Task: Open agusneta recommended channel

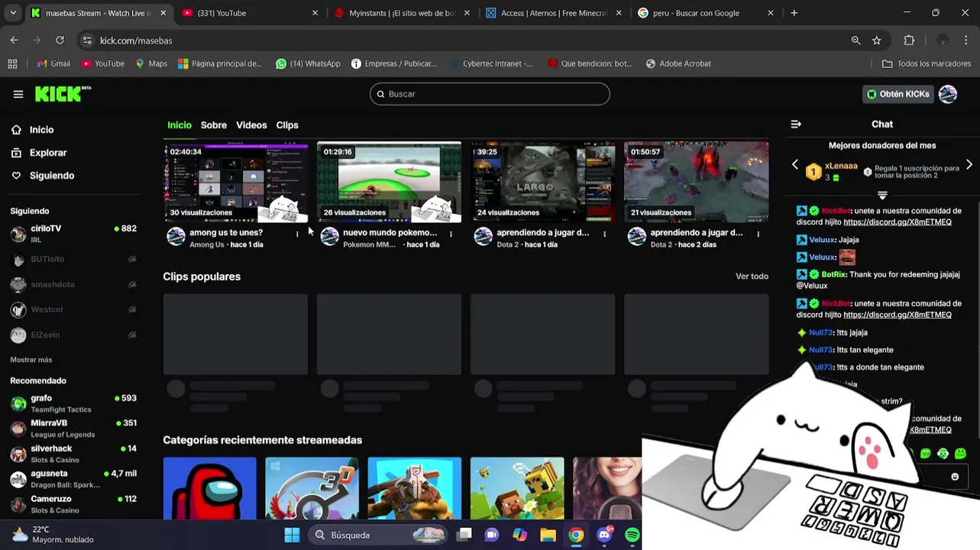Action: point(73,479)
